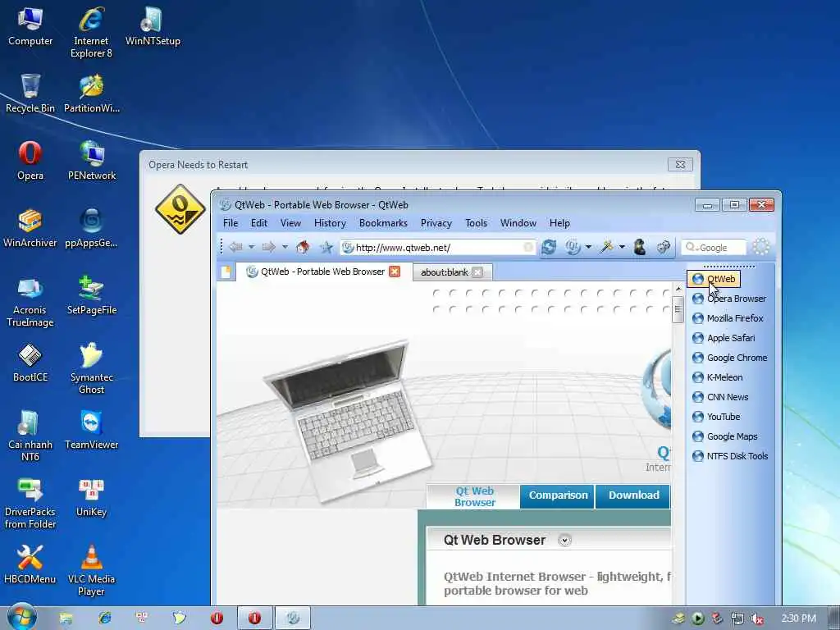Click the webpage vertical scrollbar handle
Image resolution: width=840 pixels, height=630 pixels.
678,309
